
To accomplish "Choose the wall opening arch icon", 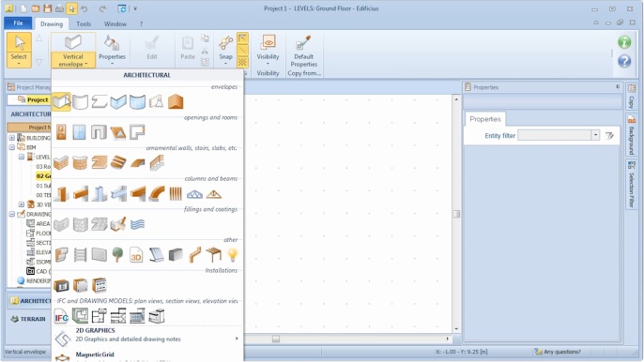I will click(99, 132).
